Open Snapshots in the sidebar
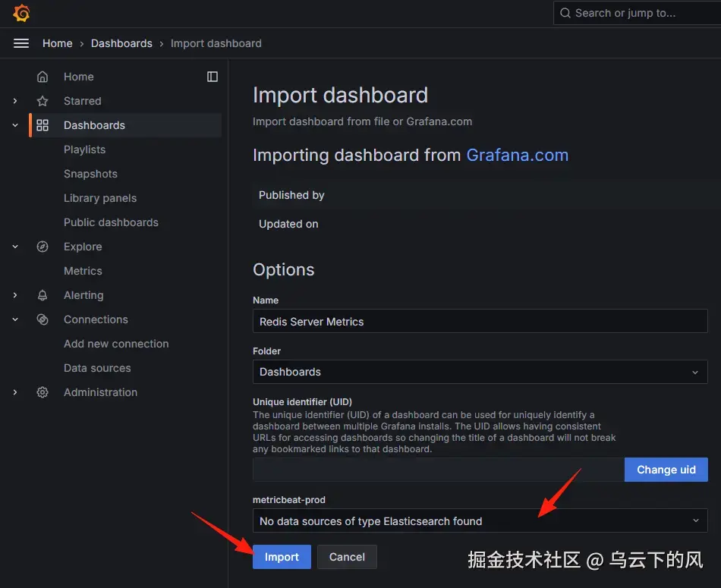 click(x=90, y=174)
